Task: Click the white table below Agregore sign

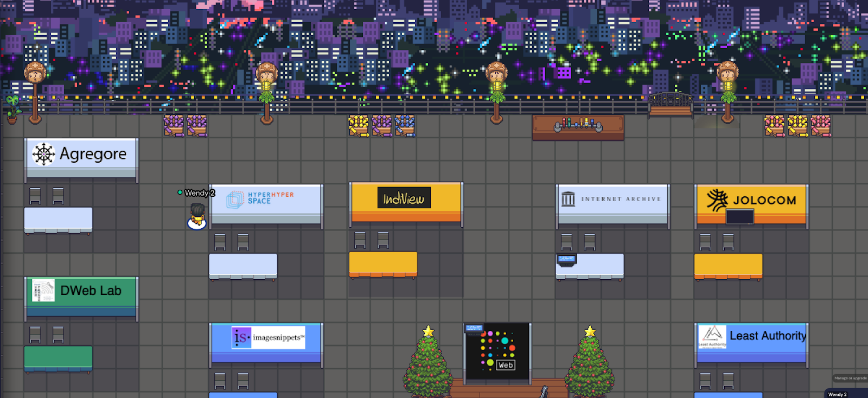Action: (58, 221)
